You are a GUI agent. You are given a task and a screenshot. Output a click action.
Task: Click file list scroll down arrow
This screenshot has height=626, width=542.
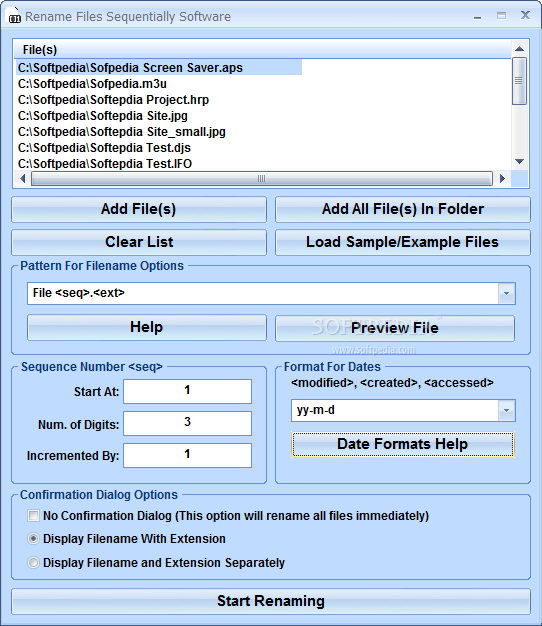click(x=519, y=161)
